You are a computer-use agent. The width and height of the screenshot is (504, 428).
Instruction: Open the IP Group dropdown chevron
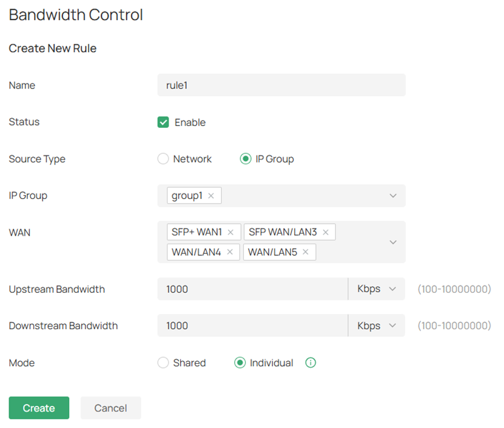click(392, 195)
